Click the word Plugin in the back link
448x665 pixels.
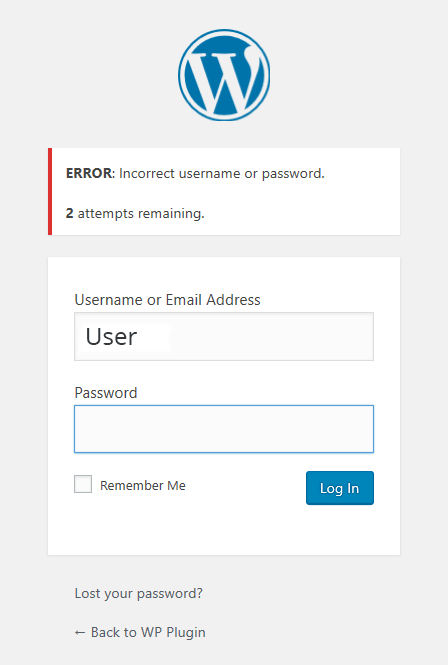[186, 633]
